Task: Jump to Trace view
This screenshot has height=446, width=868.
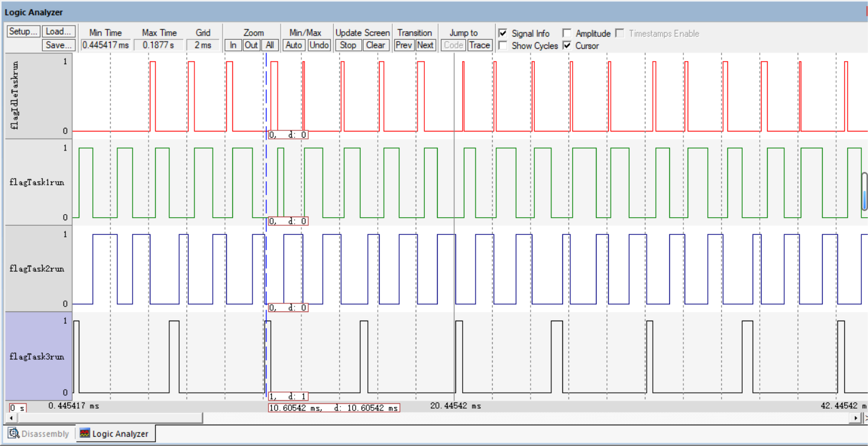Action: pos(480,45)
